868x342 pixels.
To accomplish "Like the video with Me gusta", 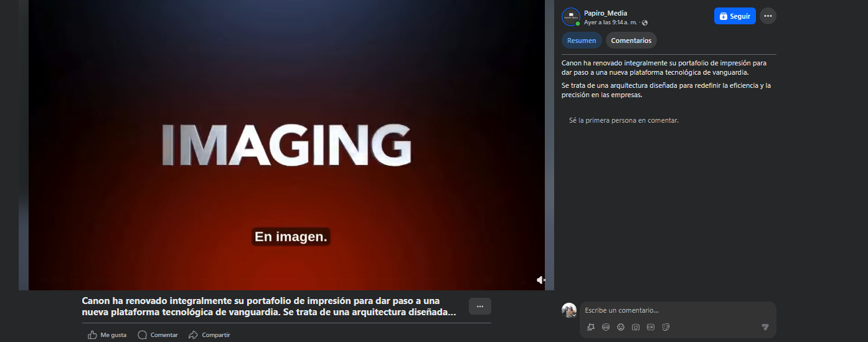I will [107, 335].
